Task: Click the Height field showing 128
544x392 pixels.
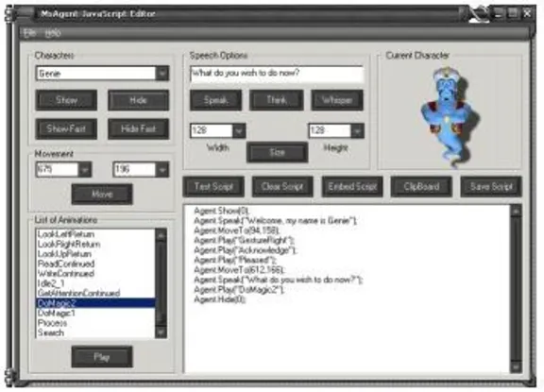Action: (x=330, y=130)
